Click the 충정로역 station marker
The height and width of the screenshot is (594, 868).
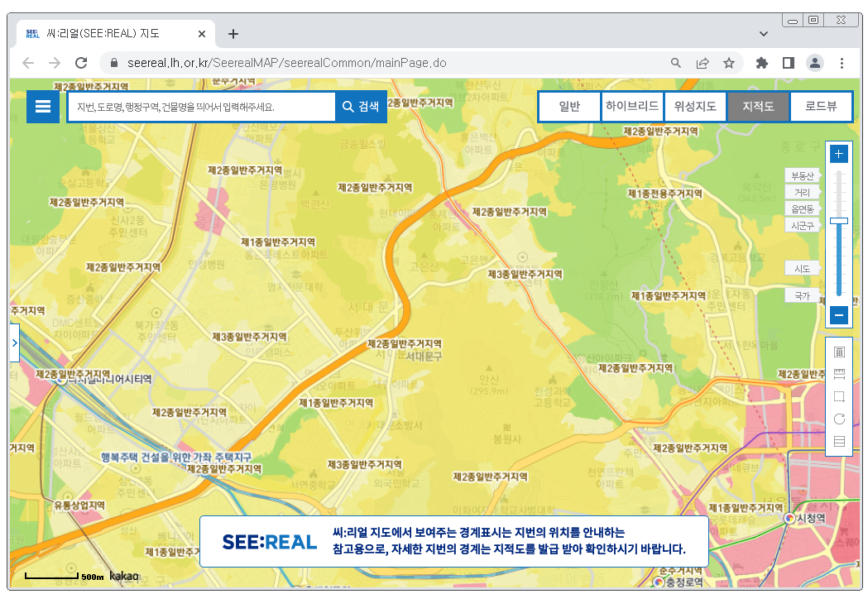pos(659,582)
